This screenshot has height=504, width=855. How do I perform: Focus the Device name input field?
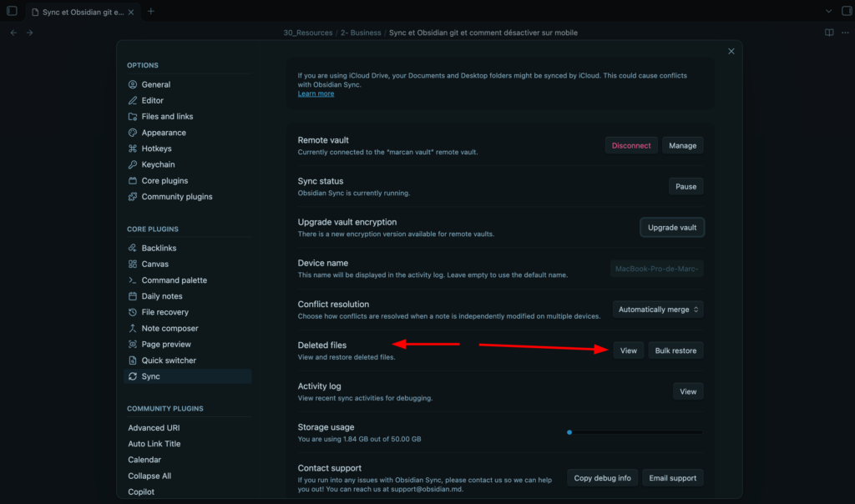click(656, 269)
